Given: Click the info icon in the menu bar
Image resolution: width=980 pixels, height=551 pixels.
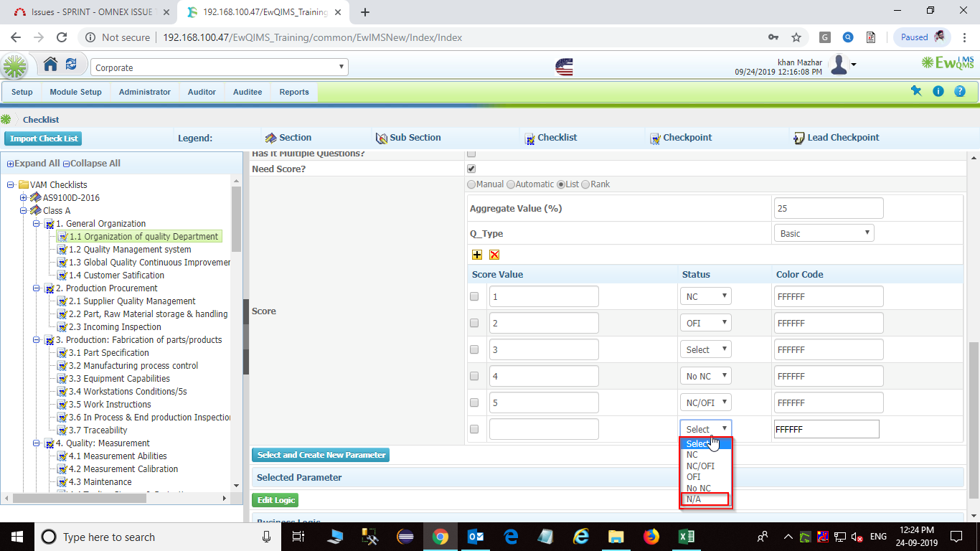Looking at the screenshot, I should tap(938, 91).
